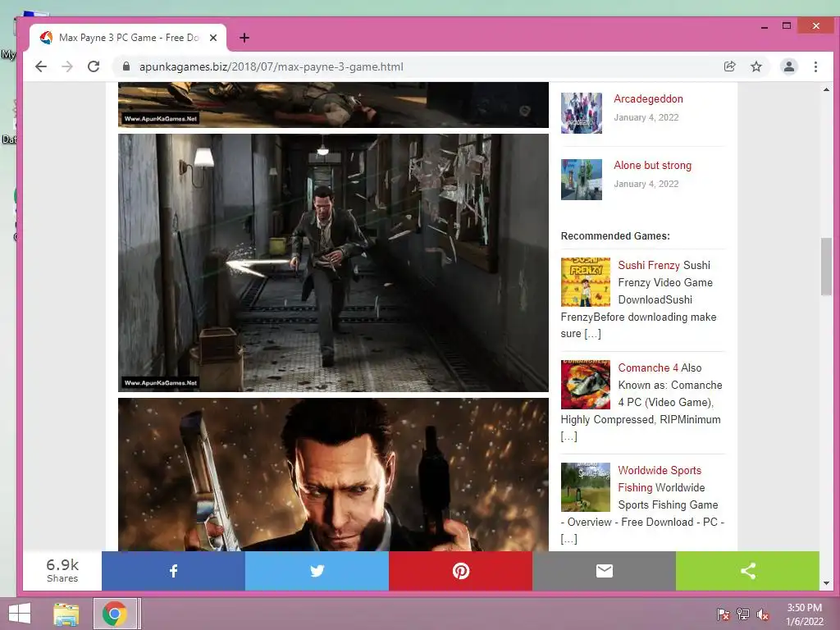This screenshot has height=630, width=840.
Task: Reload the Max Payne 3 page
Action: [x=94, y=66]
